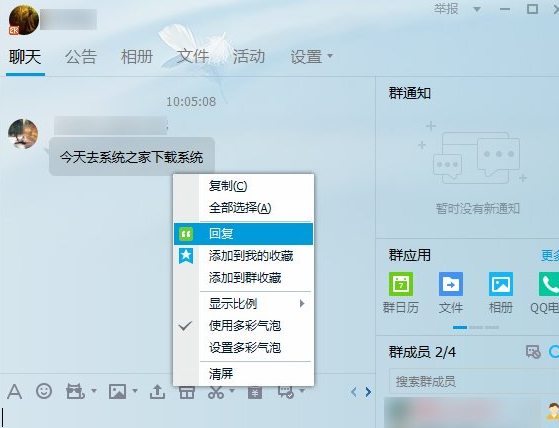Viewport: 559px width, 428px height.
Task: Open dropdown arrow beside picture icon
Action: 135,391
